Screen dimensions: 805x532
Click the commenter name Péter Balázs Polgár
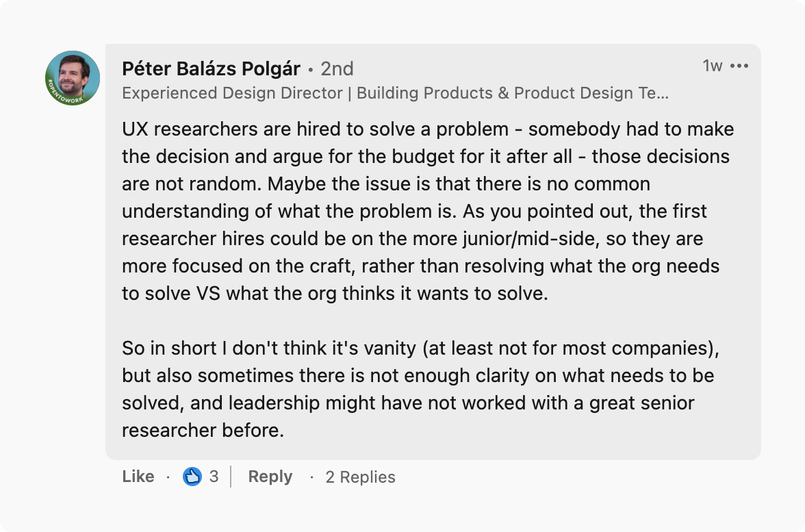[211, 68]
